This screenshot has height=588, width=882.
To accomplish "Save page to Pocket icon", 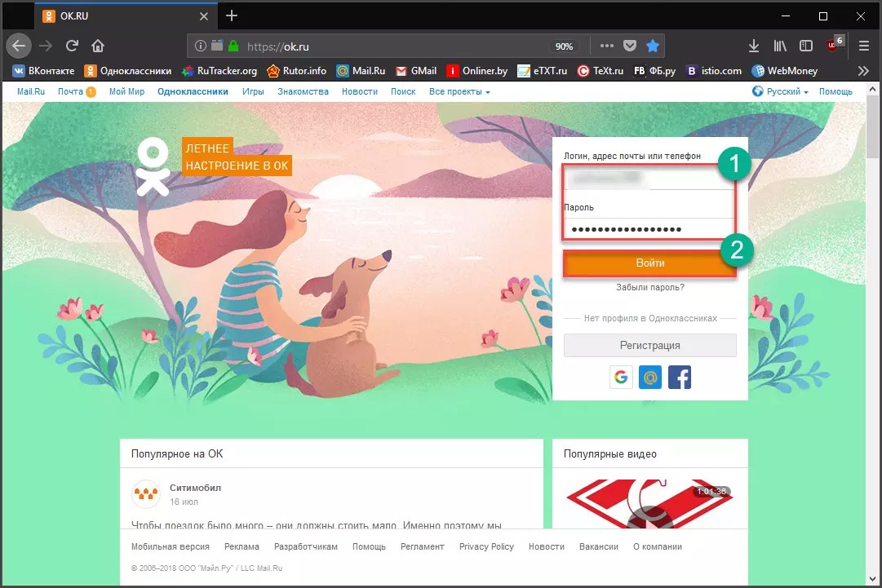I will (629, 46).
